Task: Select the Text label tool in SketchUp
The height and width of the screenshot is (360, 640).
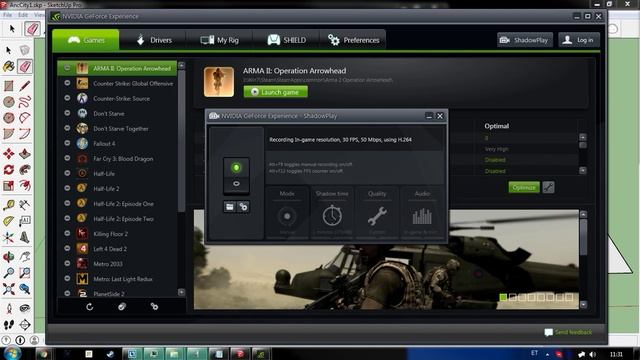Action: [x=24, y=221]
